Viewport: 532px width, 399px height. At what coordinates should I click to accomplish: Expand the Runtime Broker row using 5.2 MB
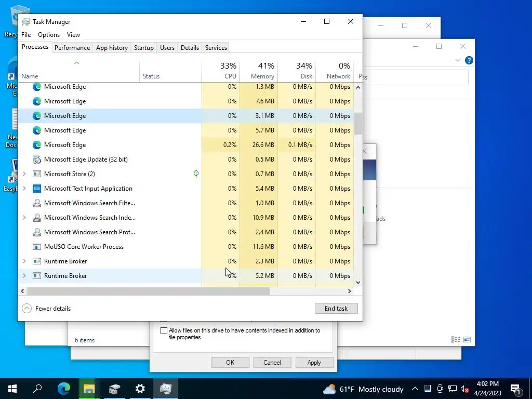24,276
